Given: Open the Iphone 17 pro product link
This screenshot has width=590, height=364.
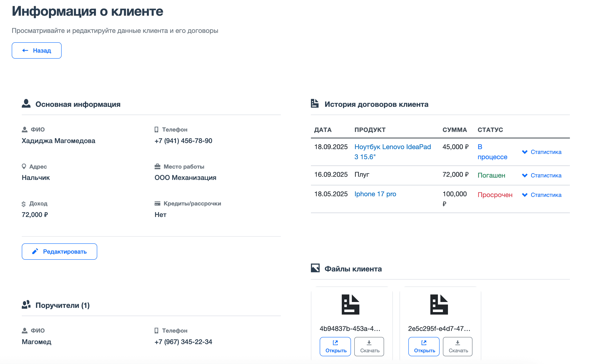Looking at the screenshot, I should pos(375,194).
